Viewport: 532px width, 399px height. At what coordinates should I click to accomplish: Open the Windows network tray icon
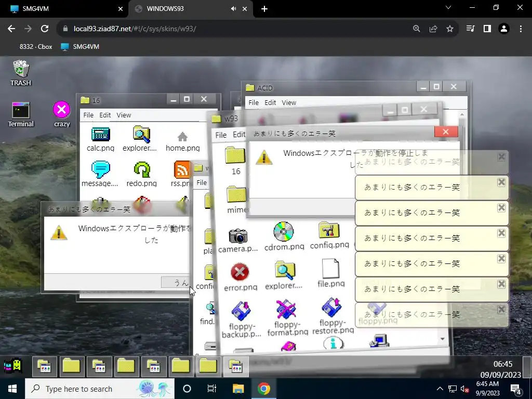point(453,389)
